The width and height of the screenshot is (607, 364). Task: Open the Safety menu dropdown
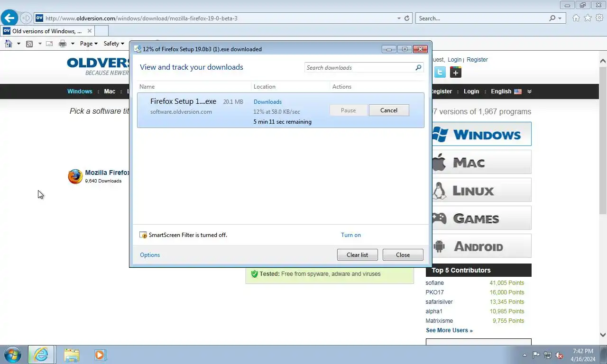point(114,44)
